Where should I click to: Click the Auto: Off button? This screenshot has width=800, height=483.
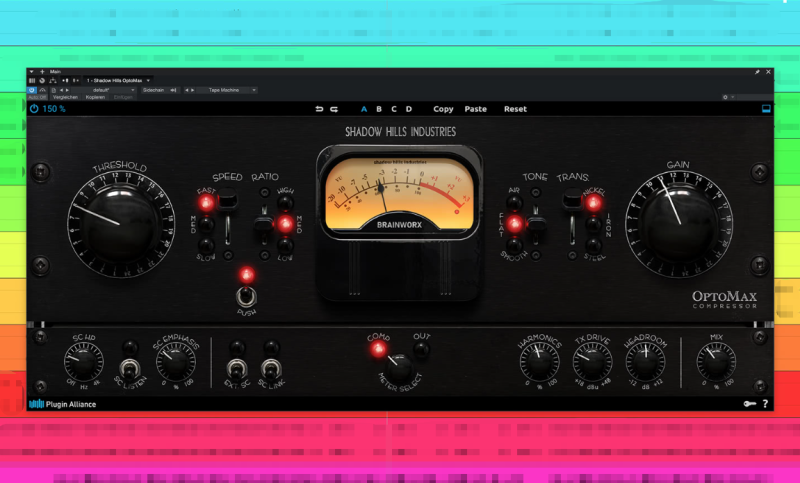click(37, 97)
